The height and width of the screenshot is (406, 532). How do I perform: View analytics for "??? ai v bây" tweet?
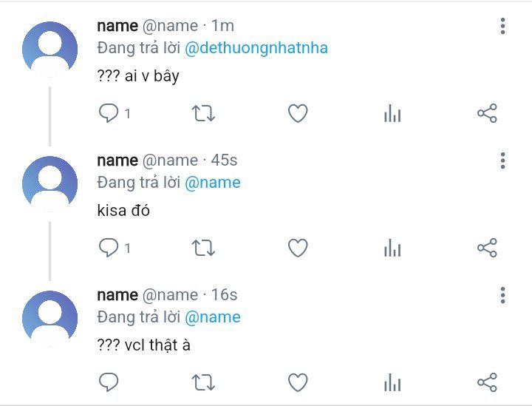click(392, 113)
